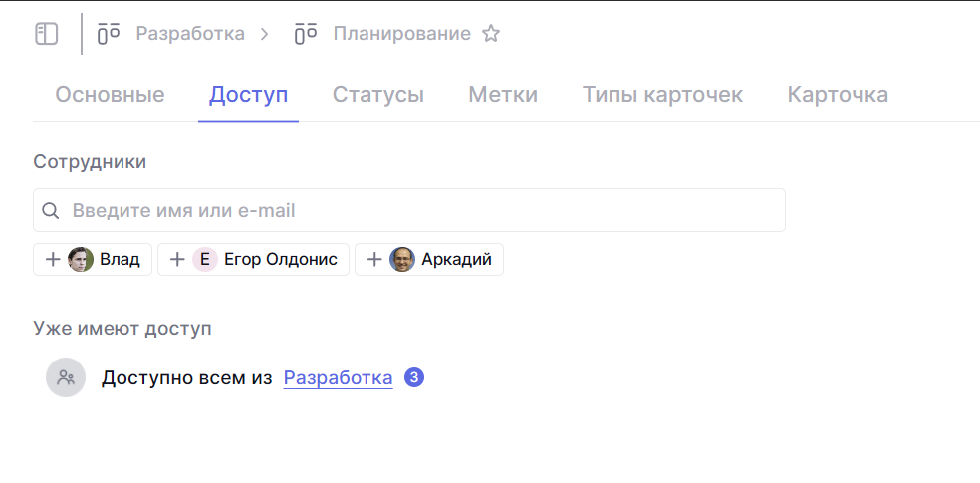The height and width of the screenshot is (483, 980).
Task: Click the board icon before Планирование
Action: coord(306,34)
